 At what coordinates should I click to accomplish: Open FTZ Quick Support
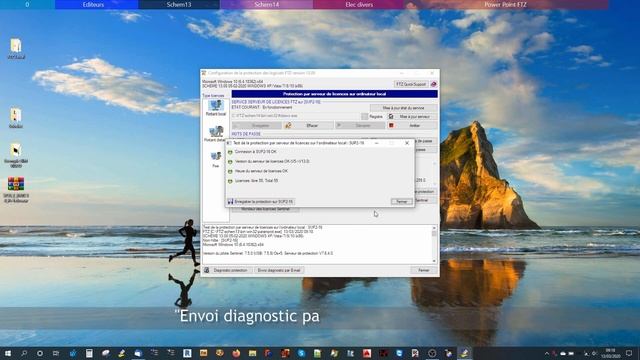[411, 84]
